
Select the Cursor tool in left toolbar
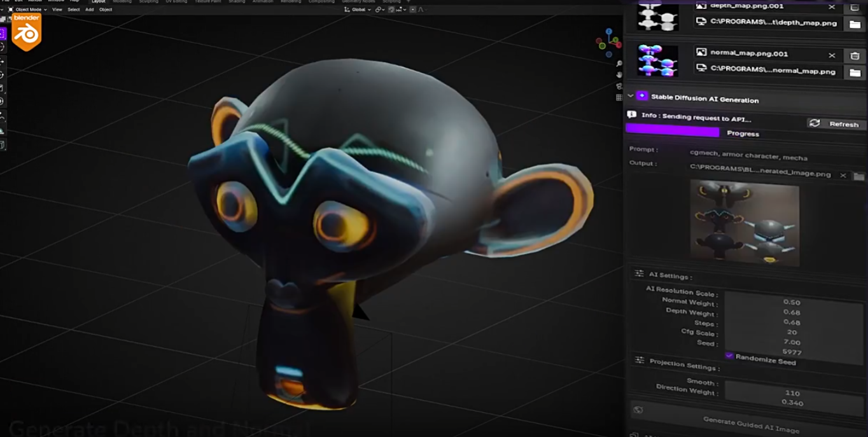coord(3,47)
